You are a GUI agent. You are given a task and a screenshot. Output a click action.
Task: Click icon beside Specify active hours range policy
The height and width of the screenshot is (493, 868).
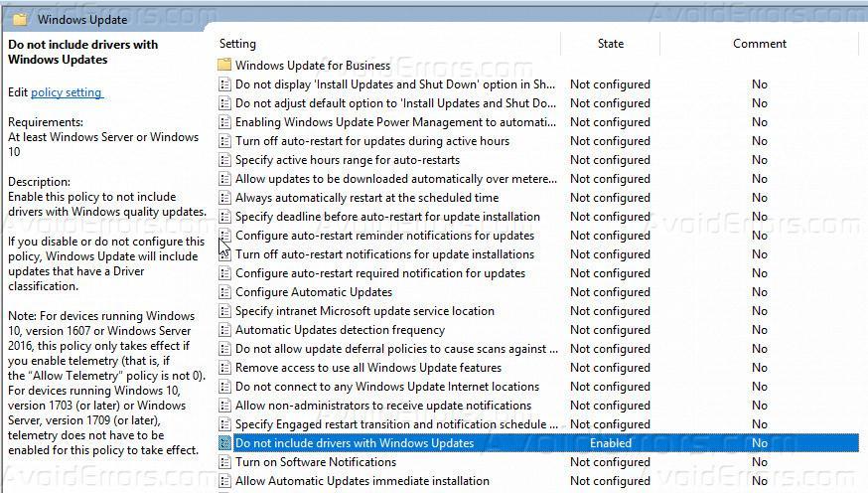click(224, 160)
